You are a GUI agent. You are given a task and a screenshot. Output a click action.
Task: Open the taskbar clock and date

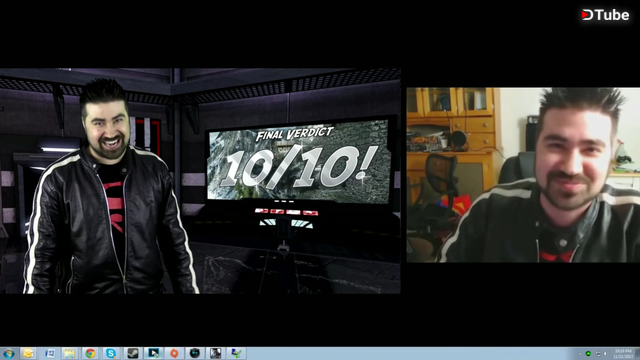(x=623, y=353)
